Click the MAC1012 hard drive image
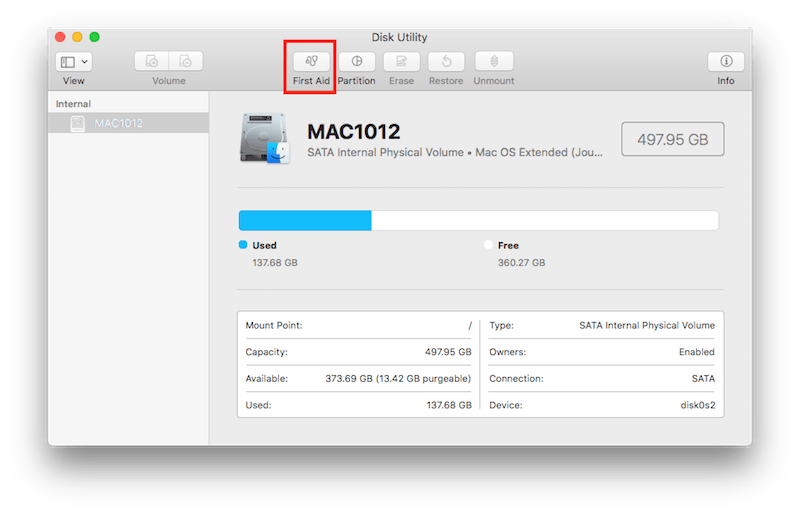800x514 pixels. tap(264, 138)
